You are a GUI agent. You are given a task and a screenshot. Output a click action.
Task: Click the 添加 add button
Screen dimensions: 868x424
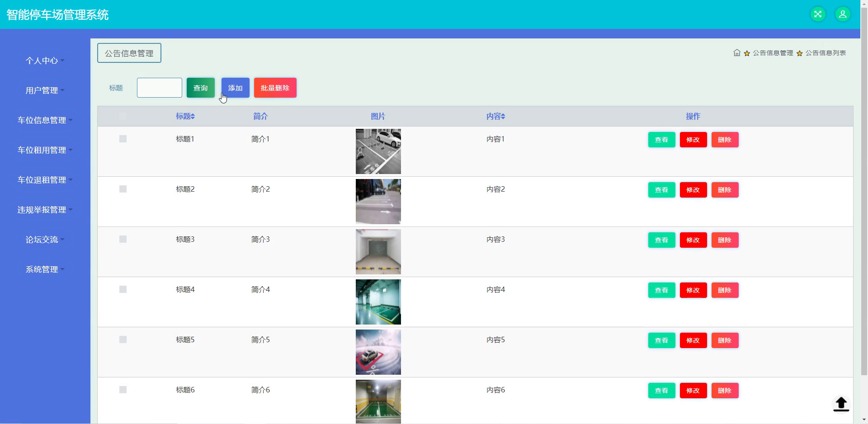click(x=236, y=88)
